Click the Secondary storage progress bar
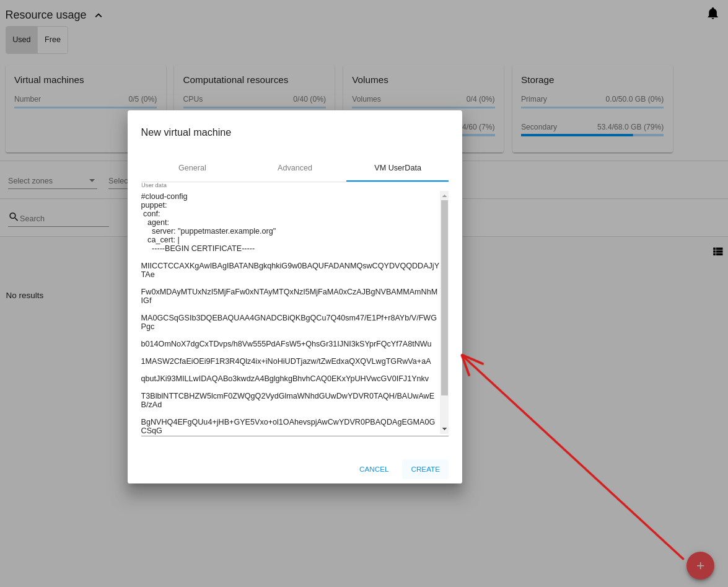The width and height of the screenshot is (728, 587). (592, 135)
